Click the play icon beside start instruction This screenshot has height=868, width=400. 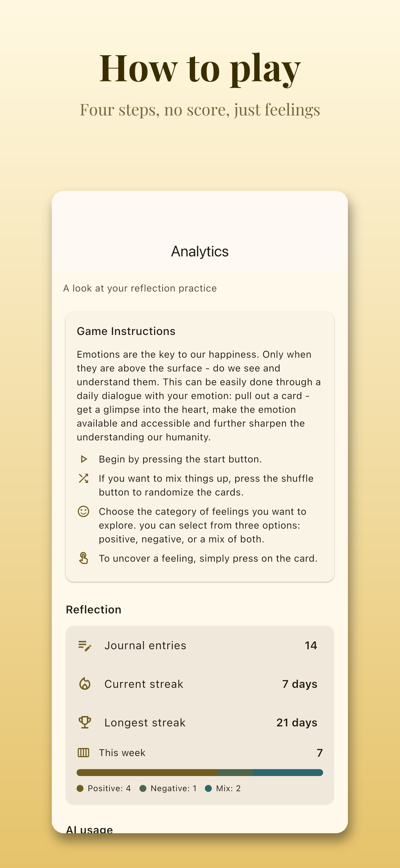(x=83, y=459)
